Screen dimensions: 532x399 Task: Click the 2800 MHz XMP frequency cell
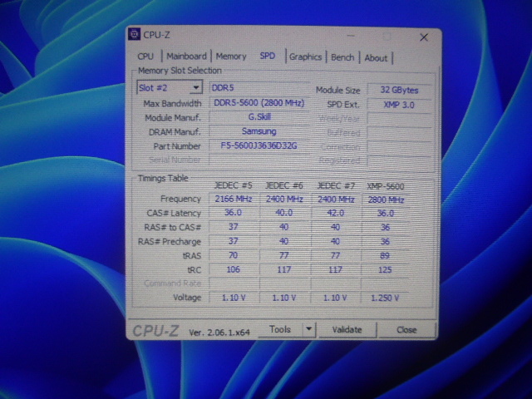(x=386, y=199)
